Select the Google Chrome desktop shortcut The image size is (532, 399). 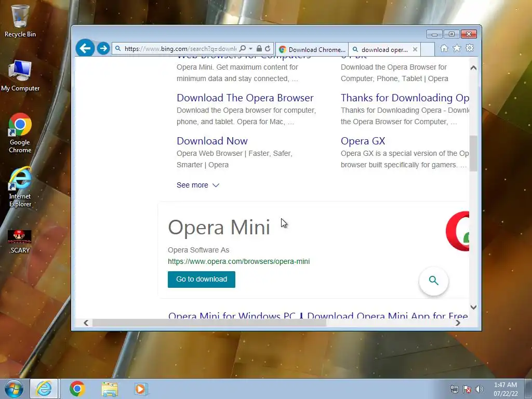click(x=20, y=133)
